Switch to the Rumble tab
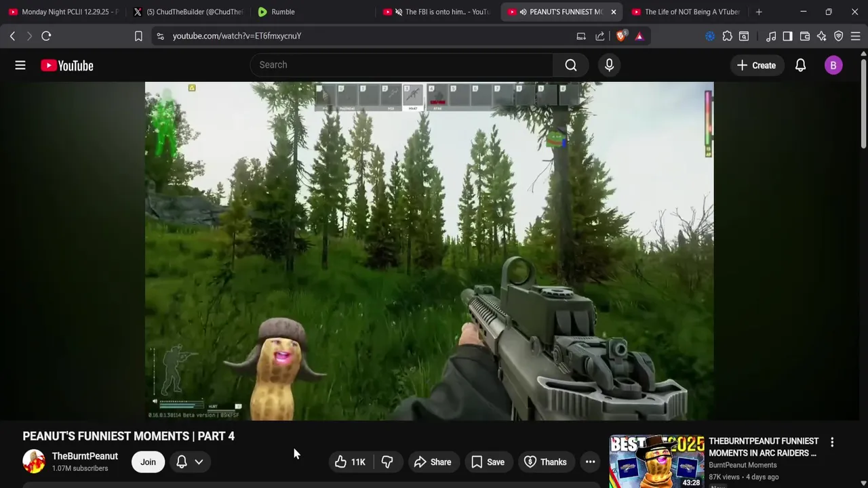The height and width of the screenshot is (488, 868). pyautogui.click(x=312, y=12)
